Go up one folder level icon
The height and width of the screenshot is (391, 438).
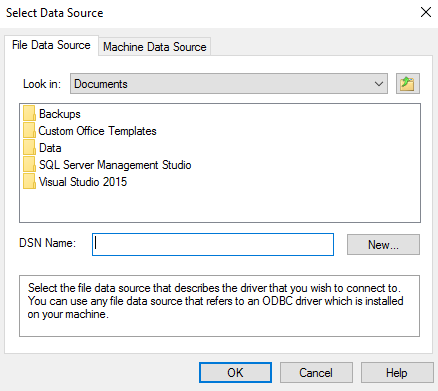(x=407, y=84)
